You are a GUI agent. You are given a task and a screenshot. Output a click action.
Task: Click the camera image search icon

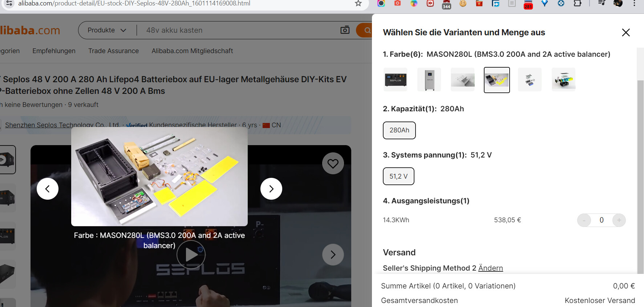pos(345,30)
